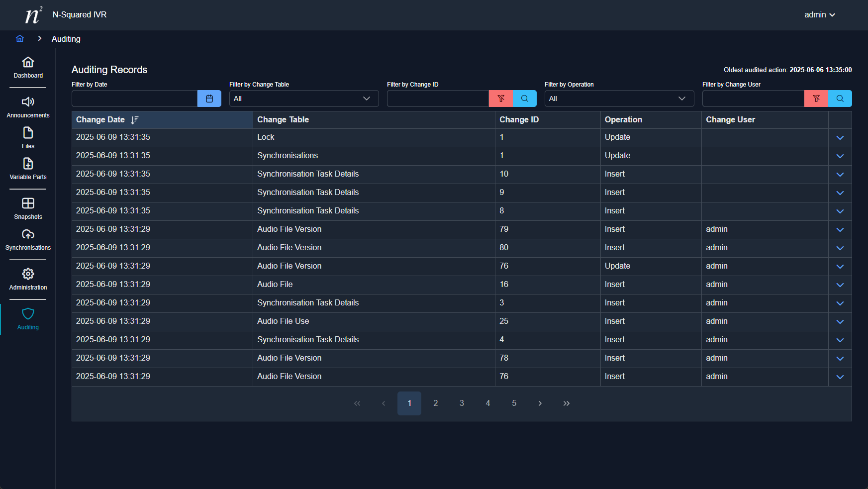The height and width of the screenshot is (489, 868).
Task: Open the date picker calendar button
Action: click(209, 98)
